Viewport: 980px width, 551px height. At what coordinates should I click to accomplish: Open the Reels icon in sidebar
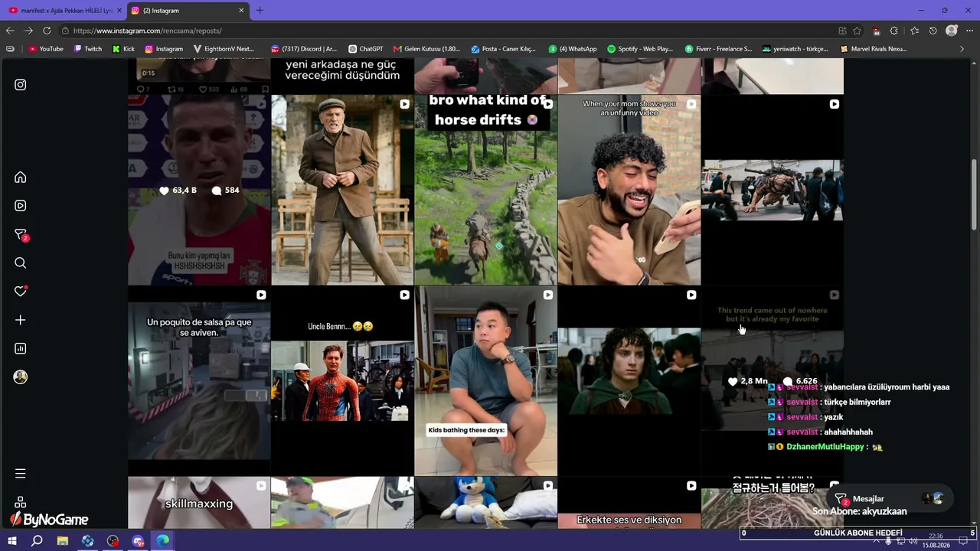tap(21, 206)
